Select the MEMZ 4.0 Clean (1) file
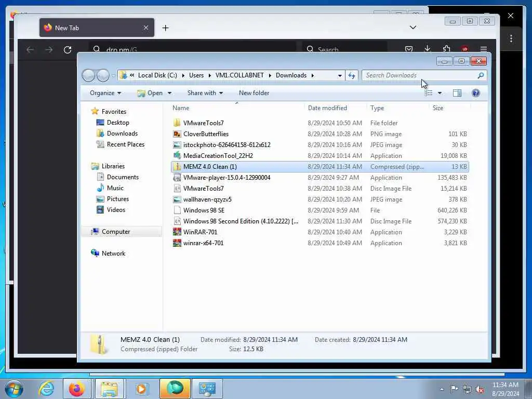The image size is (532, 399). 320,167
